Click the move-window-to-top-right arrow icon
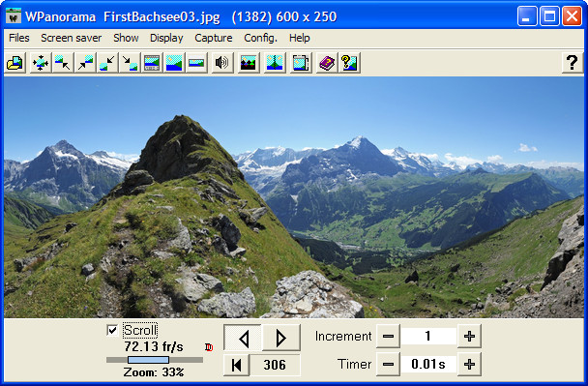The height and width of the screenshot is (386, 588). click(x=85, y=62)
